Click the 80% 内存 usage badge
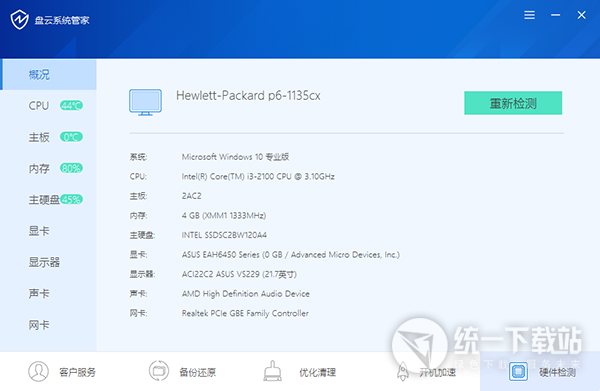This screenshot has width=600, height=391. tap(71, 168)
